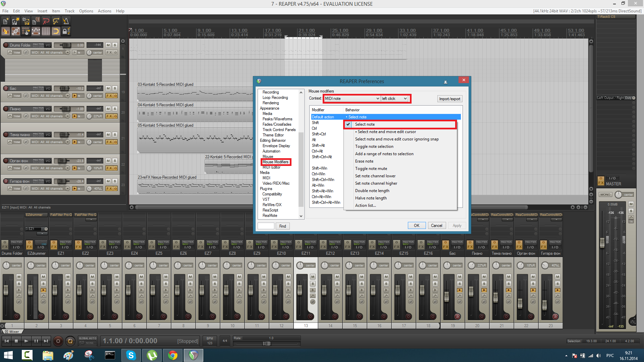Arm record on Пиано track
Image resolution: width=644 pixels, height=362 pixels.
[6, 109]
